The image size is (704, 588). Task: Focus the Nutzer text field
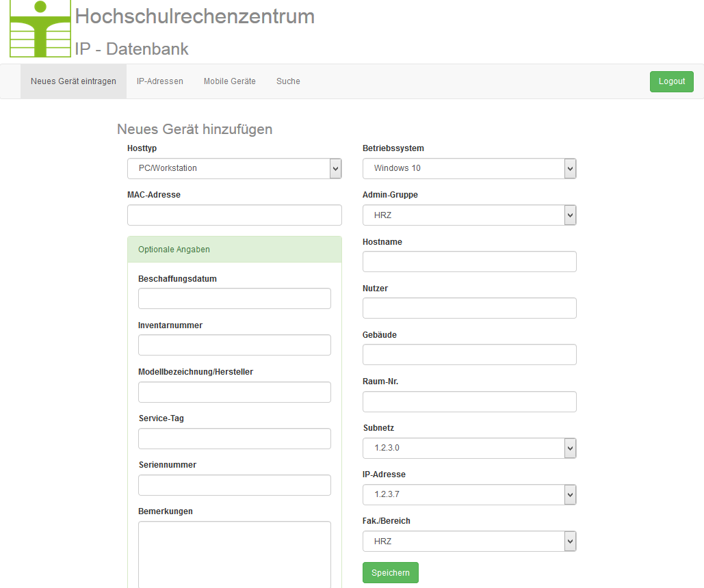tap(469, 308)
